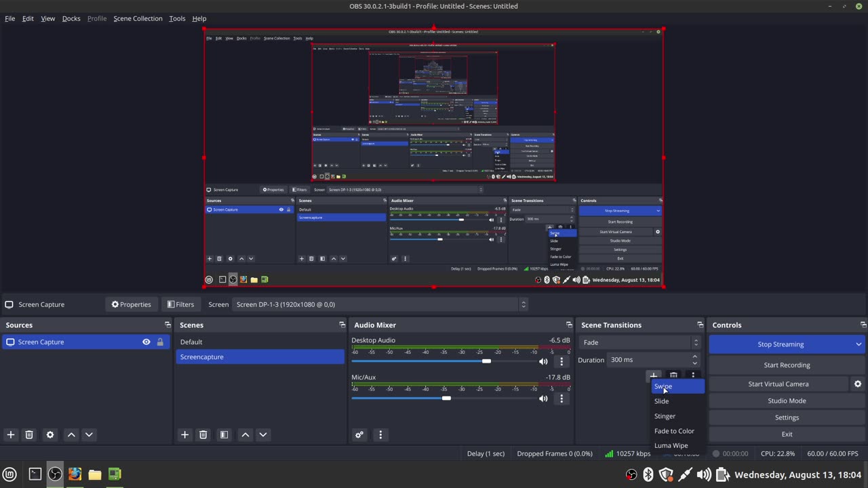Open source Properties button
This screenshot has height=488, width=868.
pyautogui.click(x=132, y=304)
